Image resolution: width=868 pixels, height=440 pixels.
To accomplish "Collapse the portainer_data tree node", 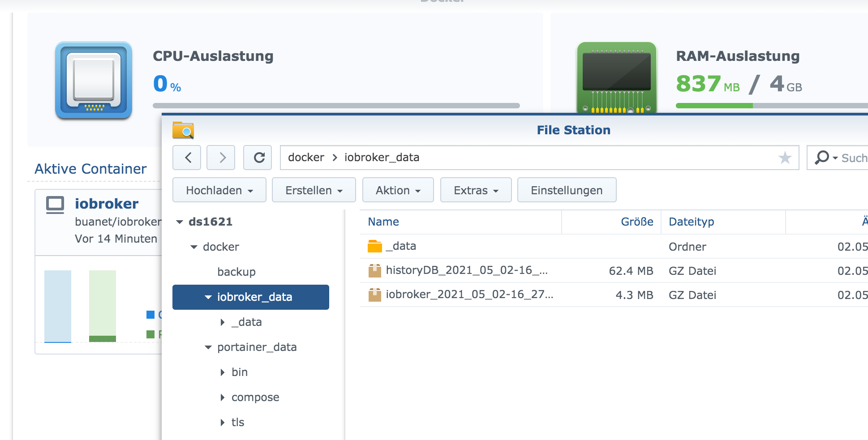I will [208, 347].
